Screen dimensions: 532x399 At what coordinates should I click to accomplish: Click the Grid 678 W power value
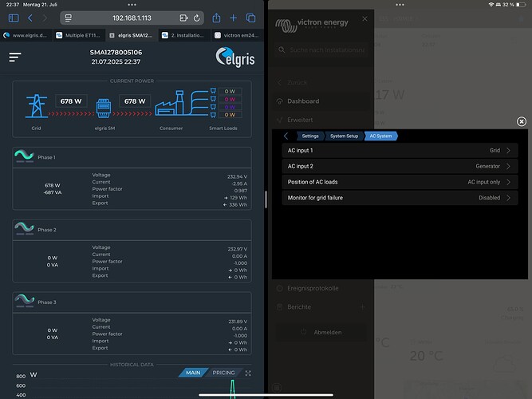(71, 101)
